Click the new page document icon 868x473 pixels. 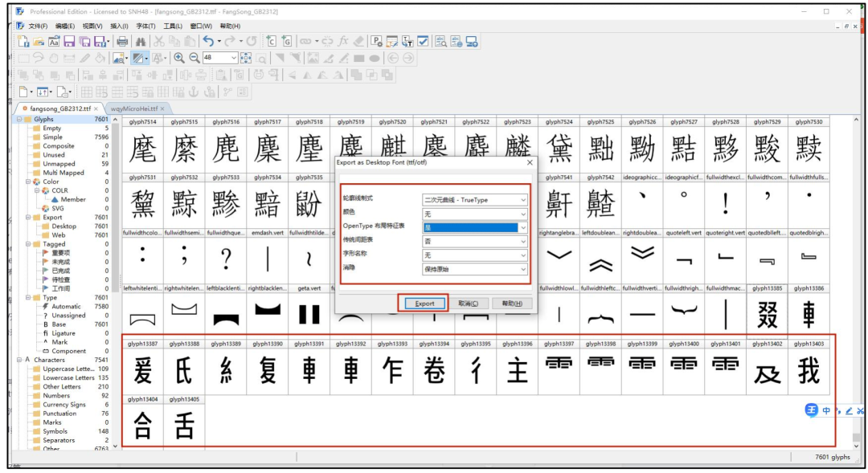click(x=23, y=92)
